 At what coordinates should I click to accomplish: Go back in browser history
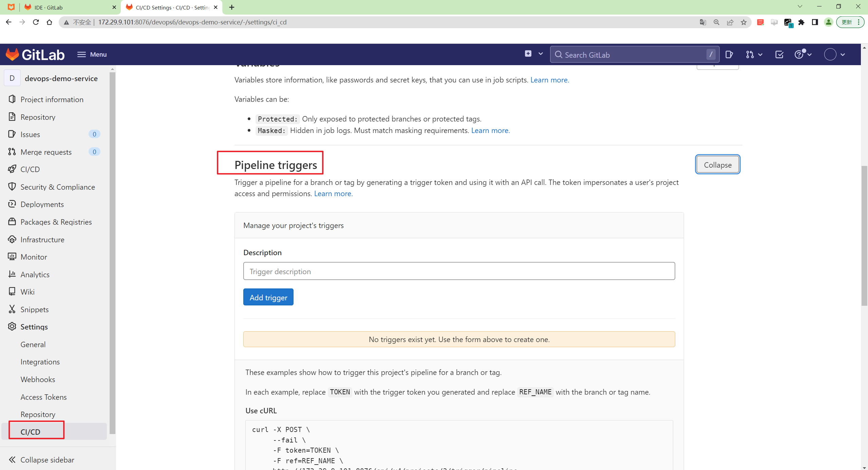coord(9,22)
